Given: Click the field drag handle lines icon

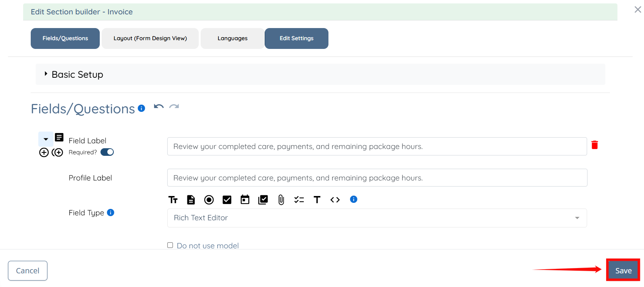Looking at the screenshot, I should coord(59,137).
